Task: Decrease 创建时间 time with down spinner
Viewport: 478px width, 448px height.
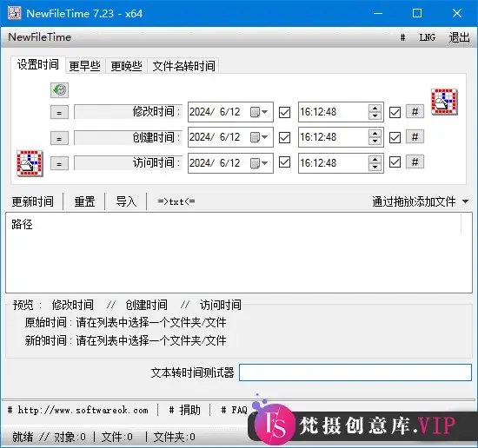Action: 375,141
